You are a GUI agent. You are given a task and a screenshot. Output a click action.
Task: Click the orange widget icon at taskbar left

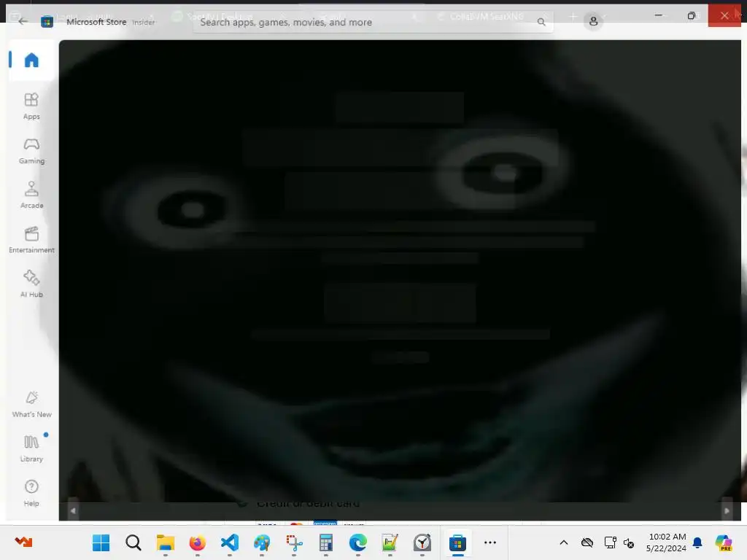coord(23,542)
